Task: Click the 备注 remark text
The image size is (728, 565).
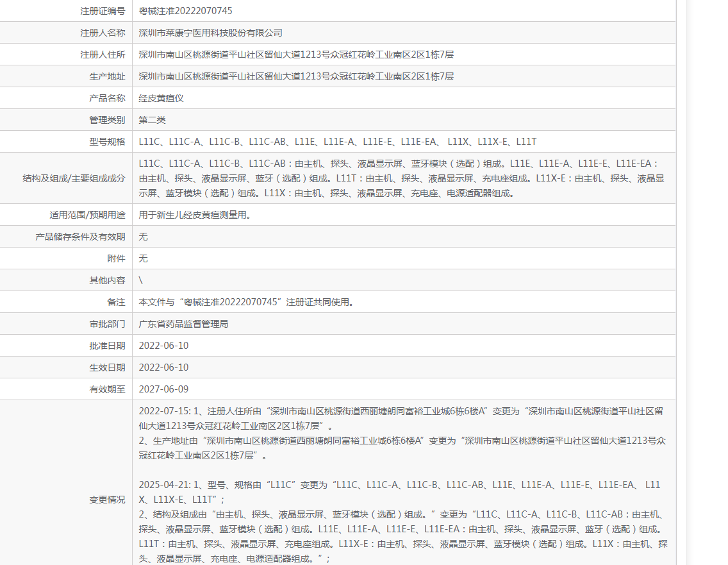Action: click(247, 302)
